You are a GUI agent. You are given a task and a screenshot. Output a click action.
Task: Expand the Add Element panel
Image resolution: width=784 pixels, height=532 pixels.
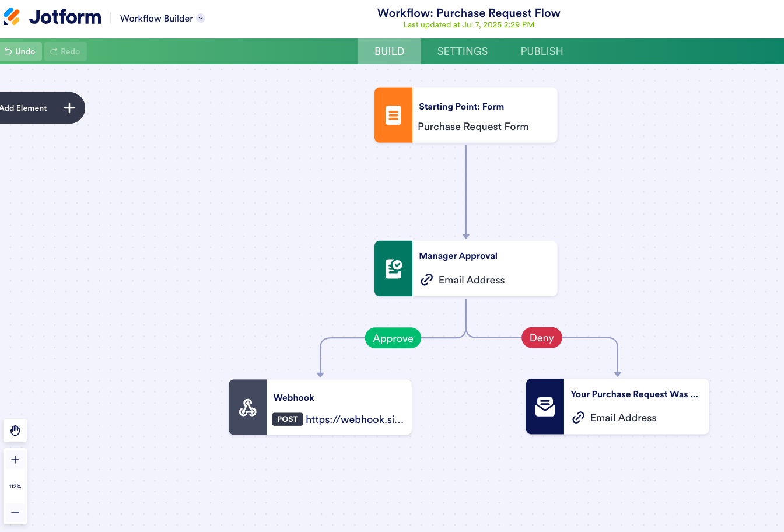[x=24, y=108]
